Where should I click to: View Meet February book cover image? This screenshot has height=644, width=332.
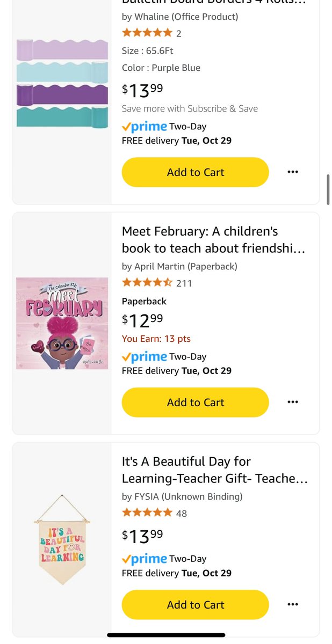coord(62,323)
